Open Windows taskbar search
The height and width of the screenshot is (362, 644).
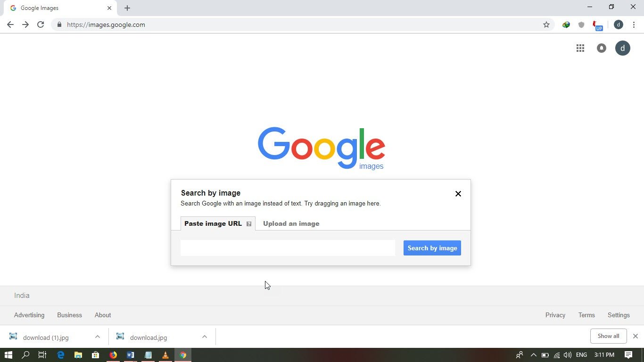pos(26,355)
